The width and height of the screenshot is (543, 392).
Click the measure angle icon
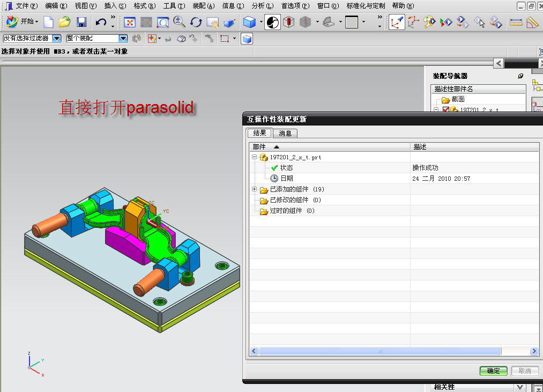pos(532,22)
